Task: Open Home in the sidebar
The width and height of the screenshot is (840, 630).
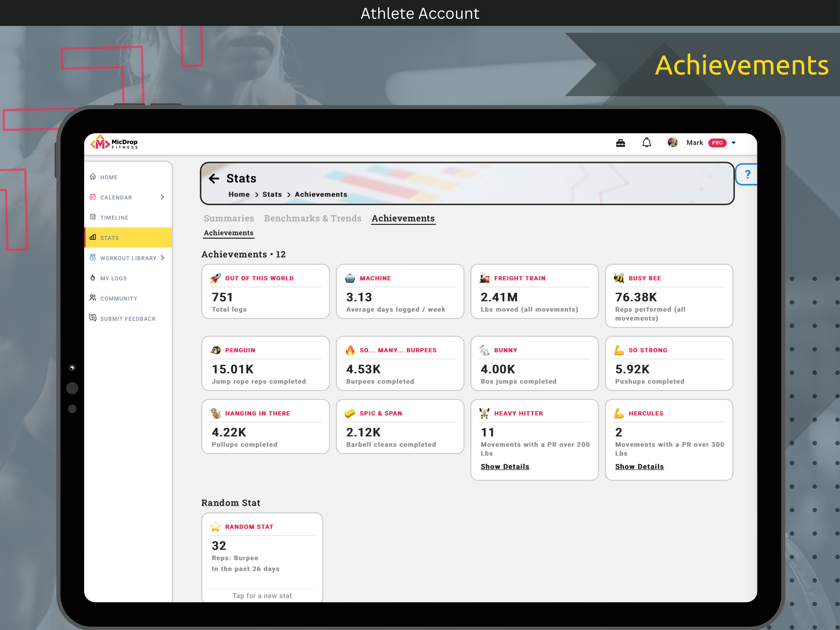Action: coord(128,177)
